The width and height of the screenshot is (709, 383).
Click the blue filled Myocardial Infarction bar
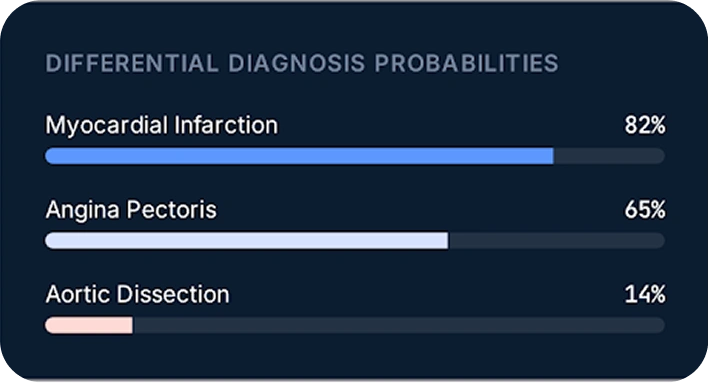299,156
